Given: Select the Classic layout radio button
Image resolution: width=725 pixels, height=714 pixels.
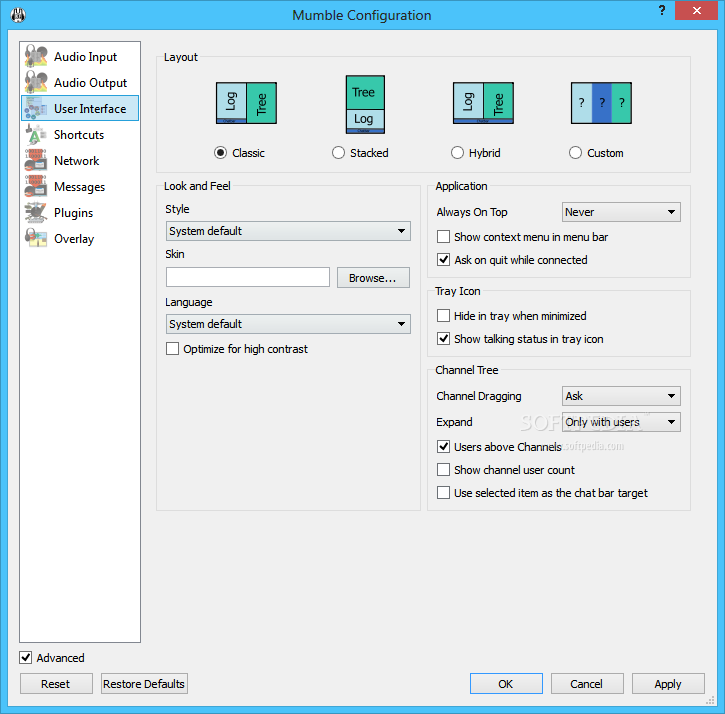Looking at the screenshot, I should pos(221,153).
